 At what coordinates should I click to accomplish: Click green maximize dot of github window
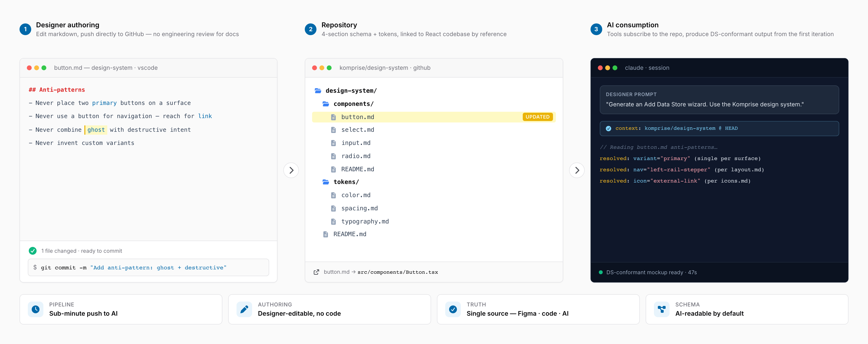click(329, 68)
